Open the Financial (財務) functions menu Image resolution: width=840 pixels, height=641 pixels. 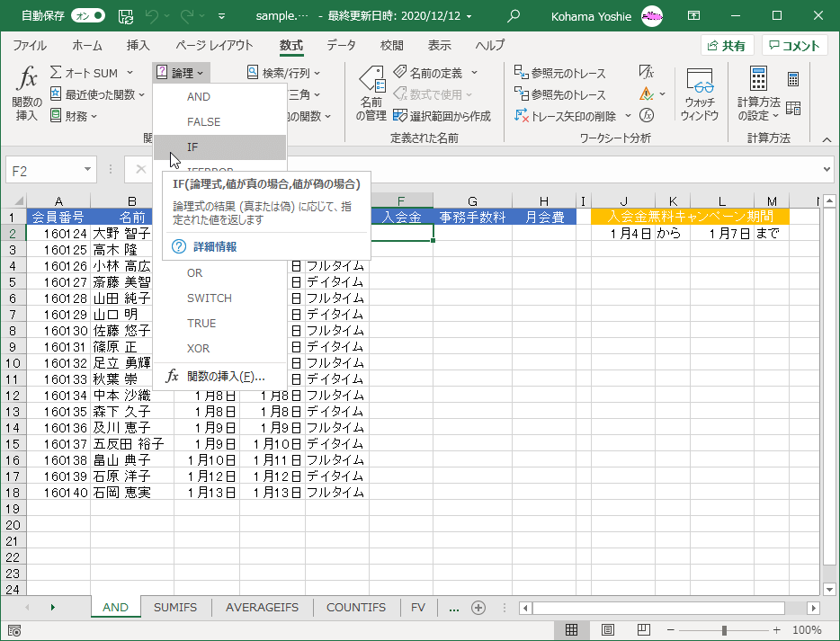click(74, 116)
